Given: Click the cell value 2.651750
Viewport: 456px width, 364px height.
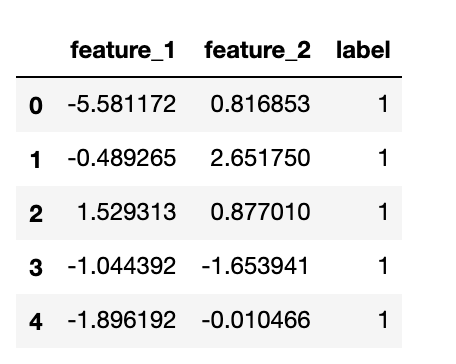Looking at the screenshot, I should click(260, 158).
